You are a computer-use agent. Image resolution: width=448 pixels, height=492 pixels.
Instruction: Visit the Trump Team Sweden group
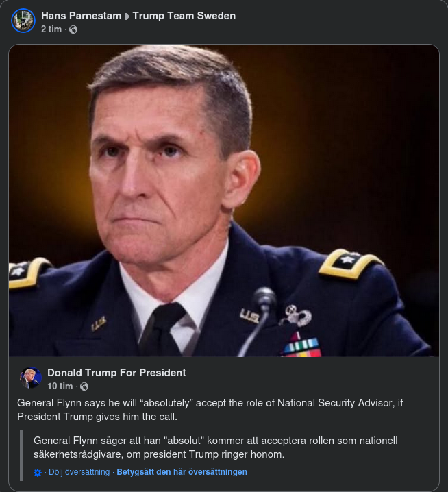click(184, 15)
